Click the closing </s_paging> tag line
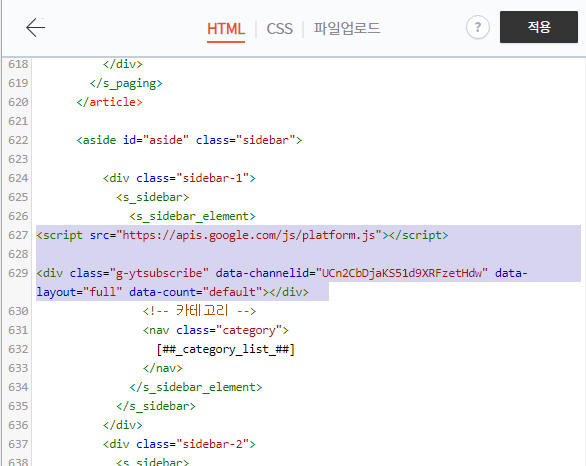 click(x=126, y=83)
